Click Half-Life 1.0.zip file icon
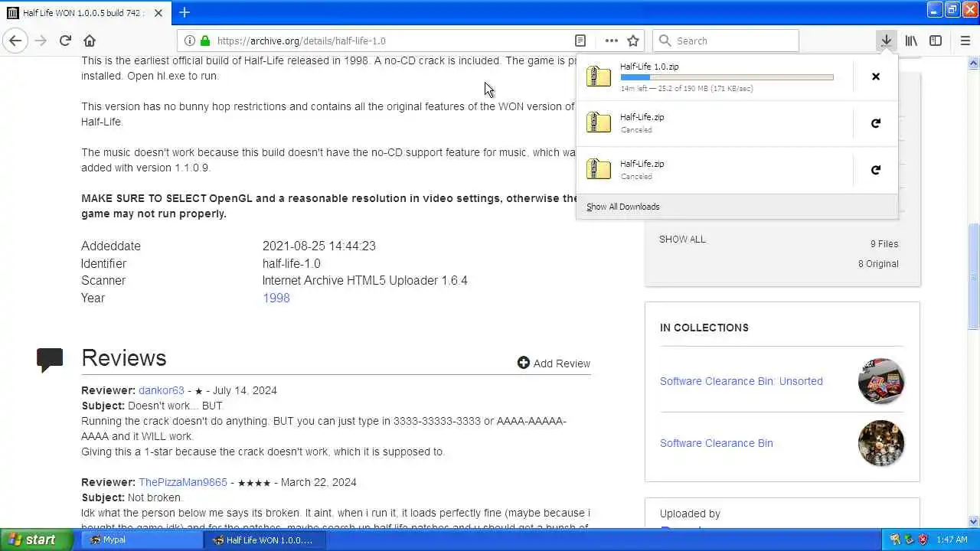This screenshot has width=980, height=551. pyautogui.click(x=599, y=77)
